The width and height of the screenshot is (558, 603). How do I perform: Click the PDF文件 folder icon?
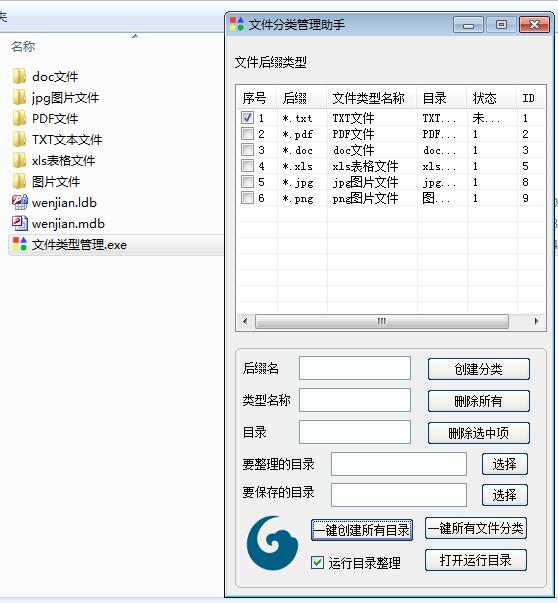coord(19,118)
